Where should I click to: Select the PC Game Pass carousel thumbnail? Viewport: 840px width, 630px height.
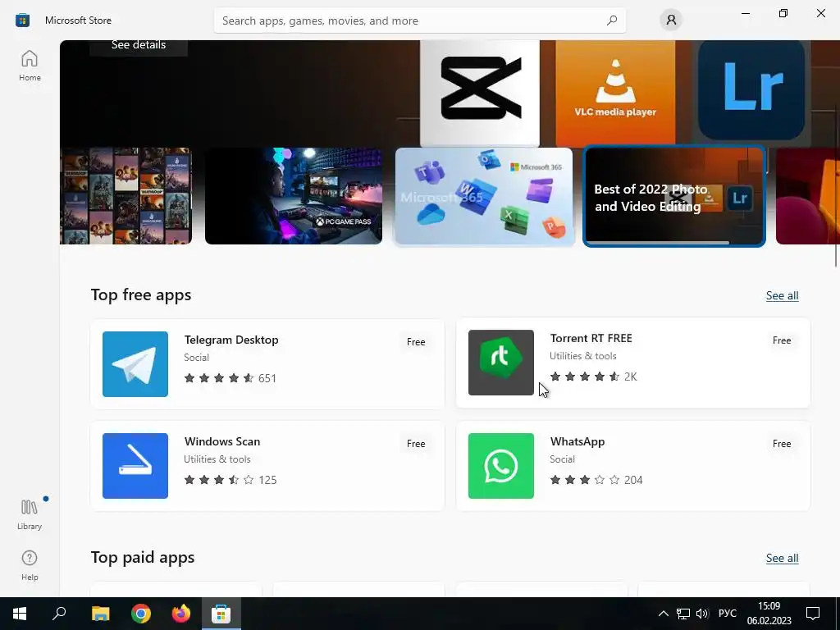pyautogui.click(x=294, y=196)
